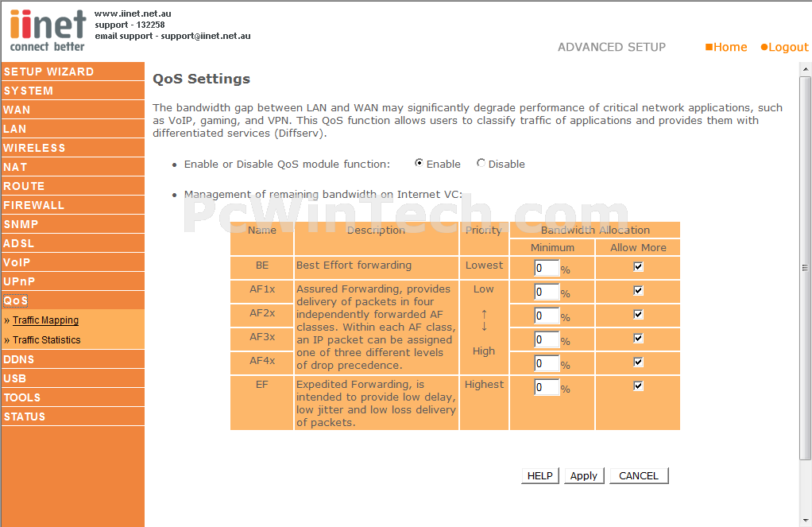This screenshot has height=527, width=812.
Task: Select the QoS menu item
Action: 72,300
